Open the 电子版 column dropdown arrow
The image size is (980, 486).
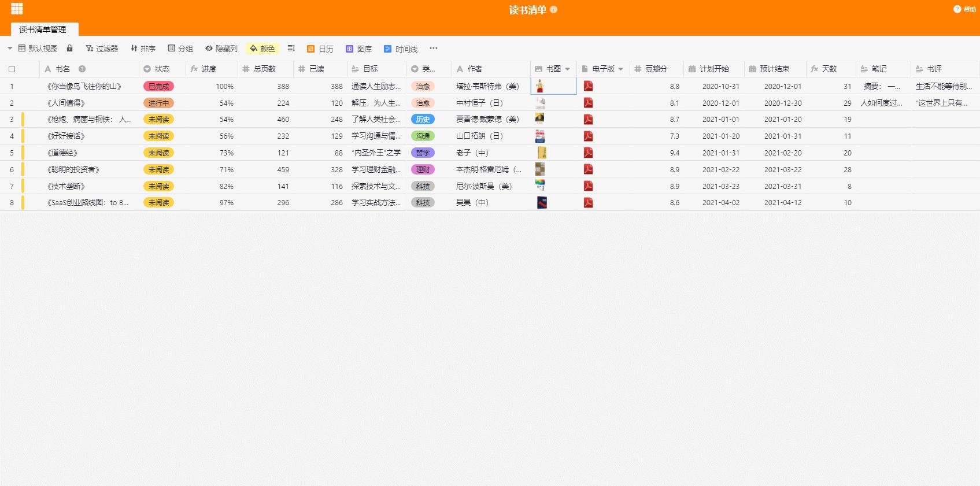[x=621, y=69]
